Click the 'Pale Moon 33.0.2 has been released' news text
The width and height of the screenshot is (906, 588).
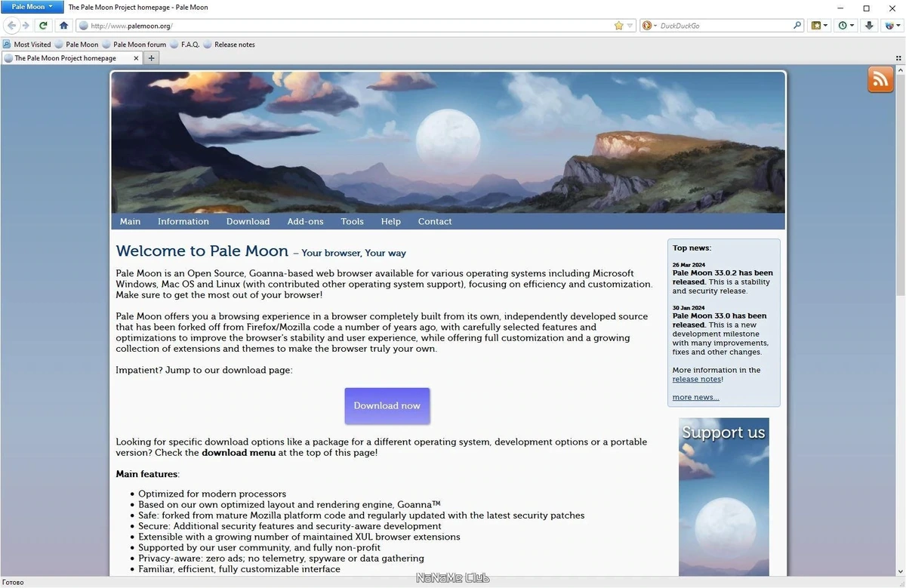723,277
